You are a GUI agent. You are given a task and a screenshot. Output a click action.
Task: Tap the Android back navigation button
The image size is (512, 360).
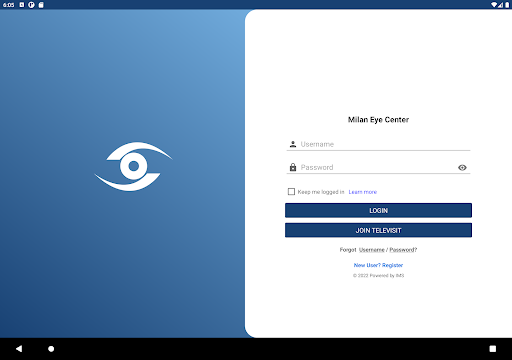point(19,349)
